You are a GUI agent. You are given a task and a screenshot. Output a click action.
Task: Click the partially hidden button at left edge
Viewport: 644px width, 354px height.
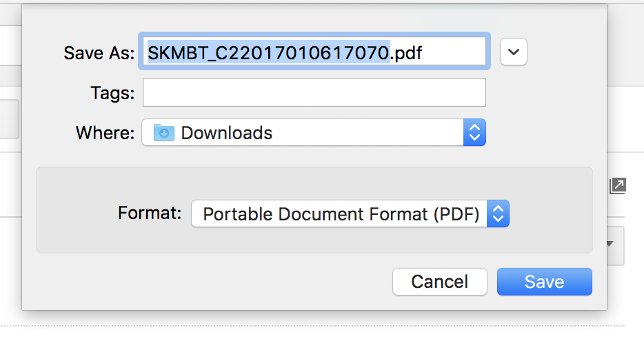click(9, 118)
